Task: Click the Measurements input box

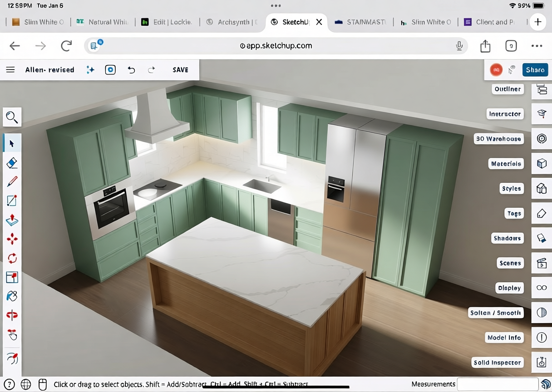Action: click(x=498, y=384)
